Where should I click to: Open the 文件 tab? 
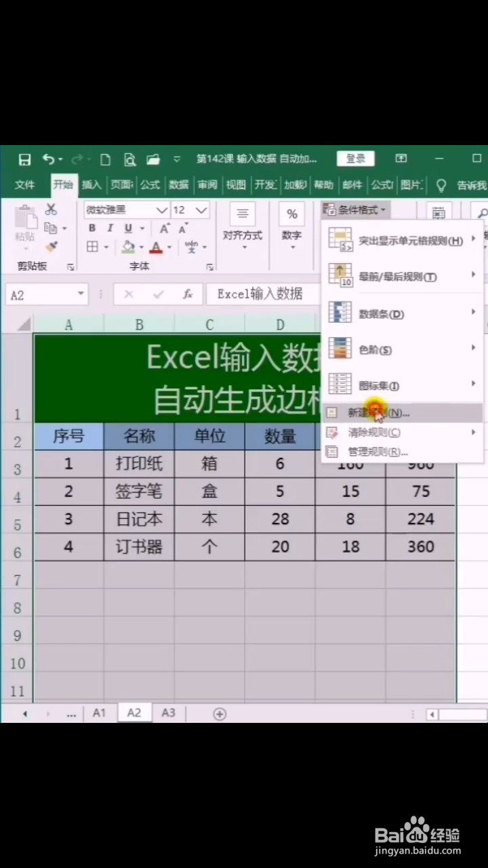click(25, 185)
